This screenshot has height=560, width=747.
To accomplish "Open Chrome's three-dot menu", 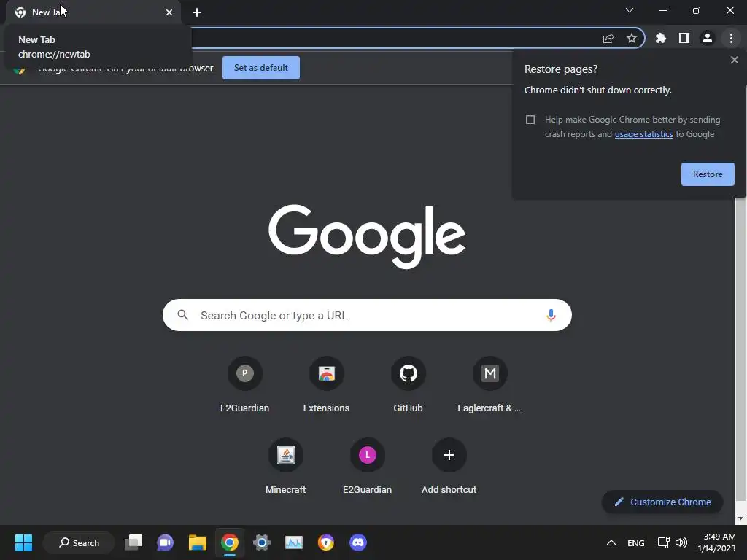I will [x=731, y=38].
